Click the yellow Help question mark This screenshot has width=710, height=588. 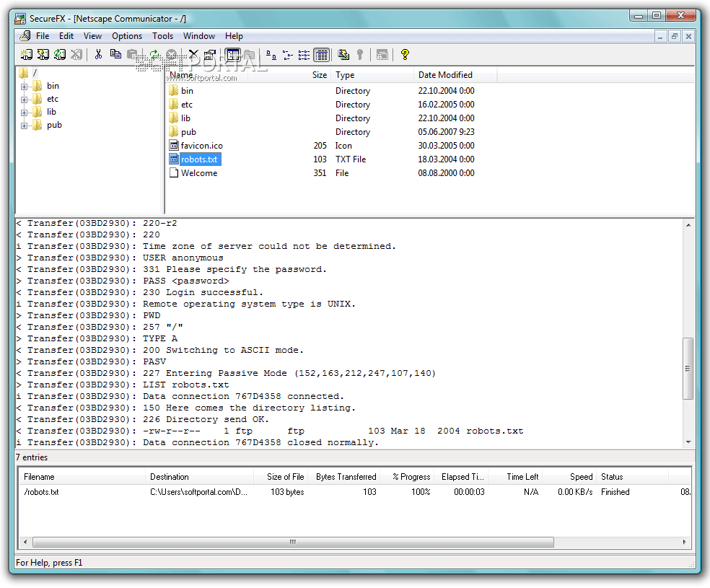[x=405, y=55]
